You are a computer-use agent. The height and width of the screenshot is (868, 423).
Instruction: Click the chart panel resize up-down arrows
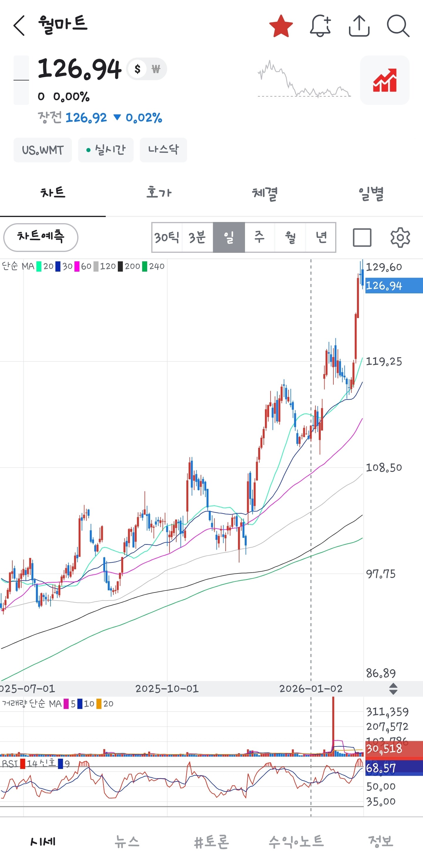click(393, 689)
